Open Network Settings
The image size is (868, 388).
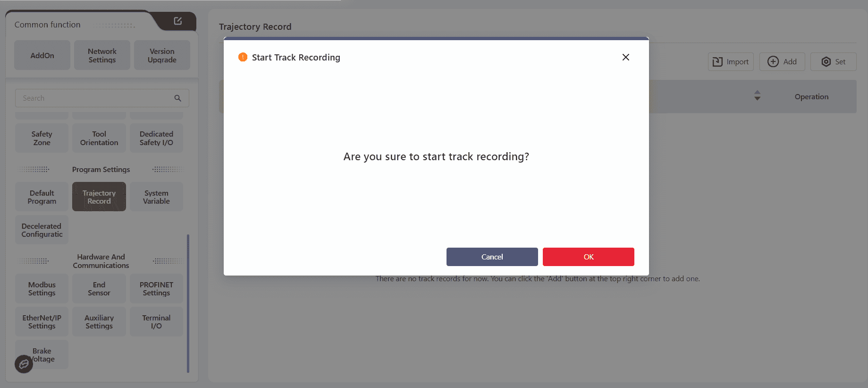(102, 55)
